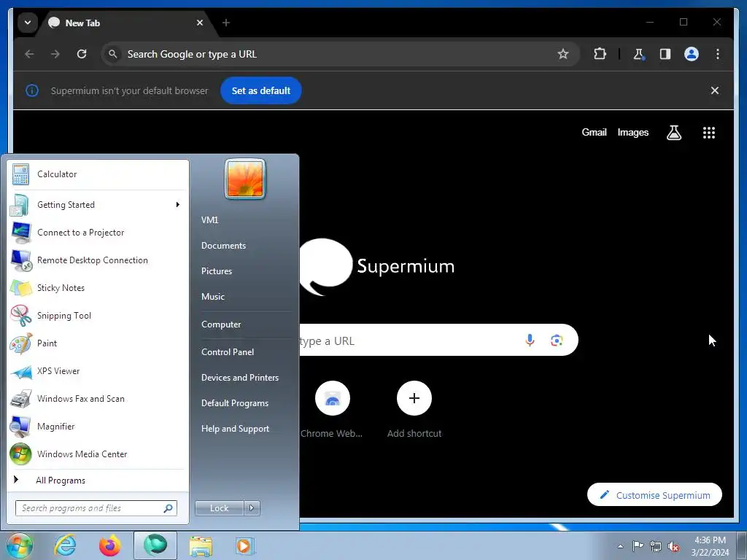The width and height of the screenshot is (747, 560).
Task: Click the browser forward arrow
Action: point(55,54)
